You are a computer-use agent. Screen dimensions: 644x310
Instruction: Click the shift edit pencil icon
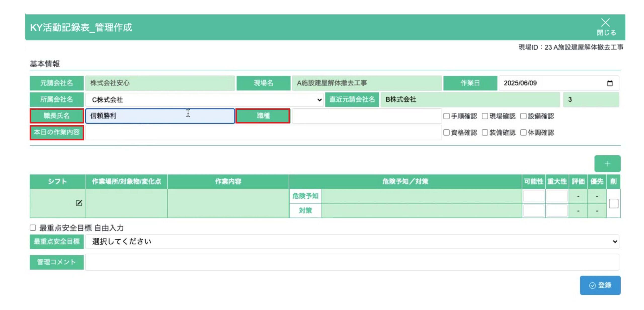click(x=79, y=203)
